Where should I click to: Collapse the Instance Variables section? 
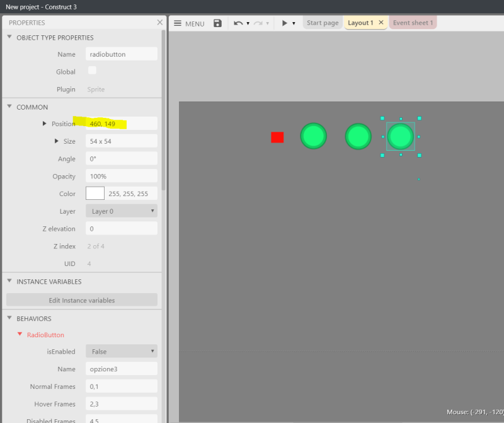[x=9, y=281]
